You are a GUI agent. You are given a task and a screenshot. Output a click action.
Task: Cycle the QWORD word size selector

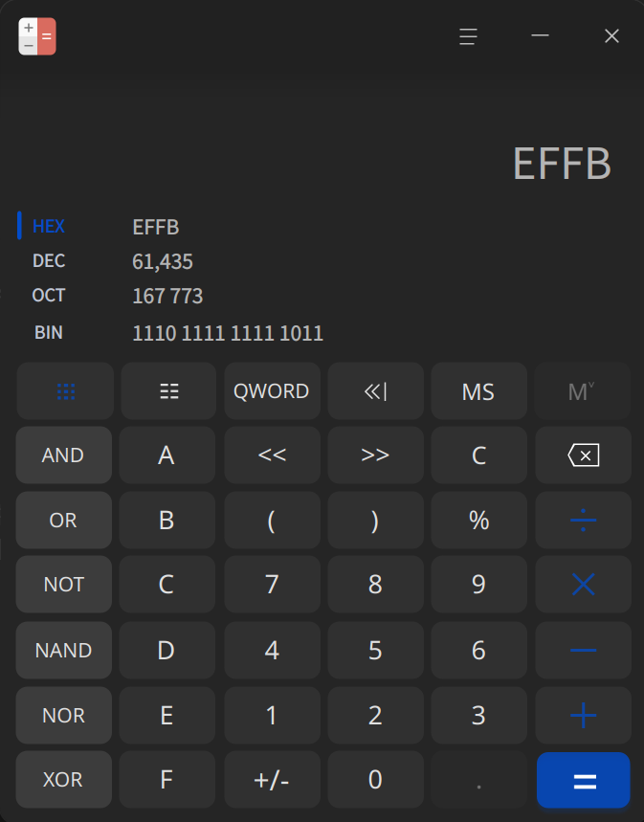(272, 391)
